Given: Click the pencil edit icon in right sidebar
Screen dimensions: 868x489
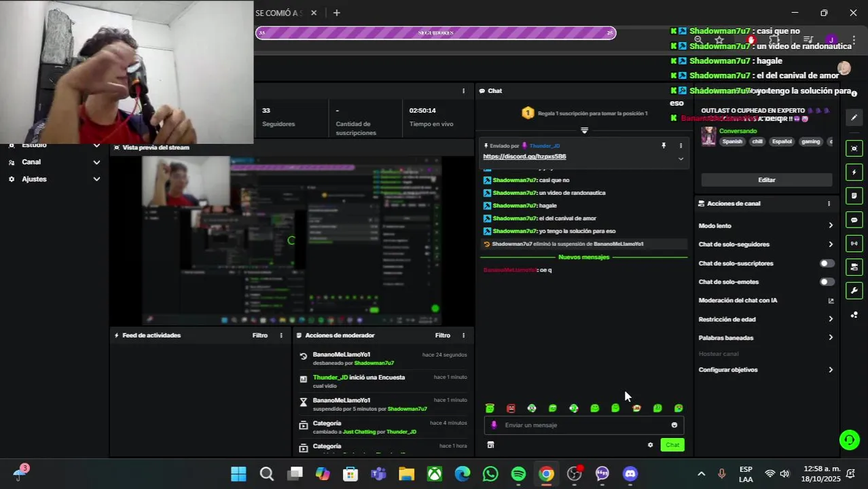Looking at the screenshot, I should click(x=854, y=117).
